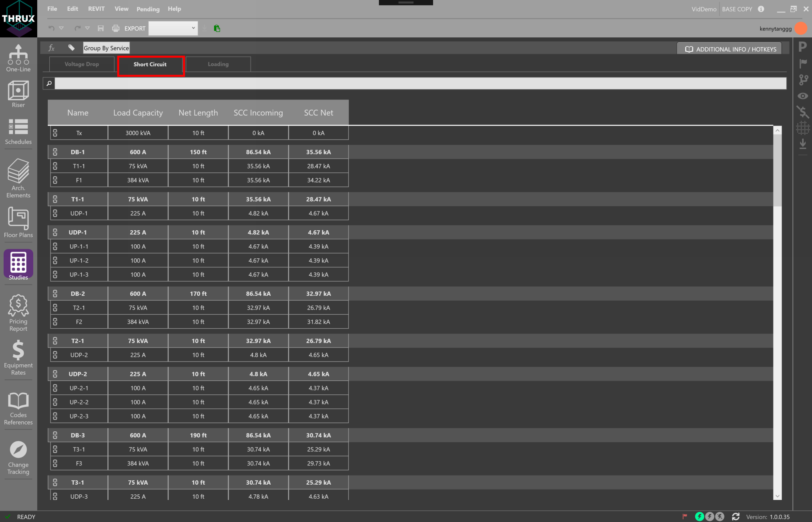Toggle the crossed-out dollar icon in the right panel
The height and width of the screenshot is (522, 812).
pyautogui.click(x=803, y=112)
